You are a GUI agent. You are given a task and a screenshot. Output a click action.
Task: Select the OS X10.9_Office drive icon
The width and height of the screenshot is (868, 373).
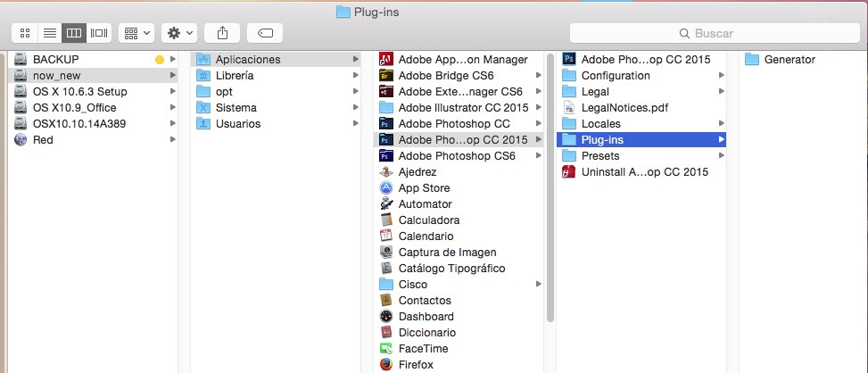click(x=21, y=107)
